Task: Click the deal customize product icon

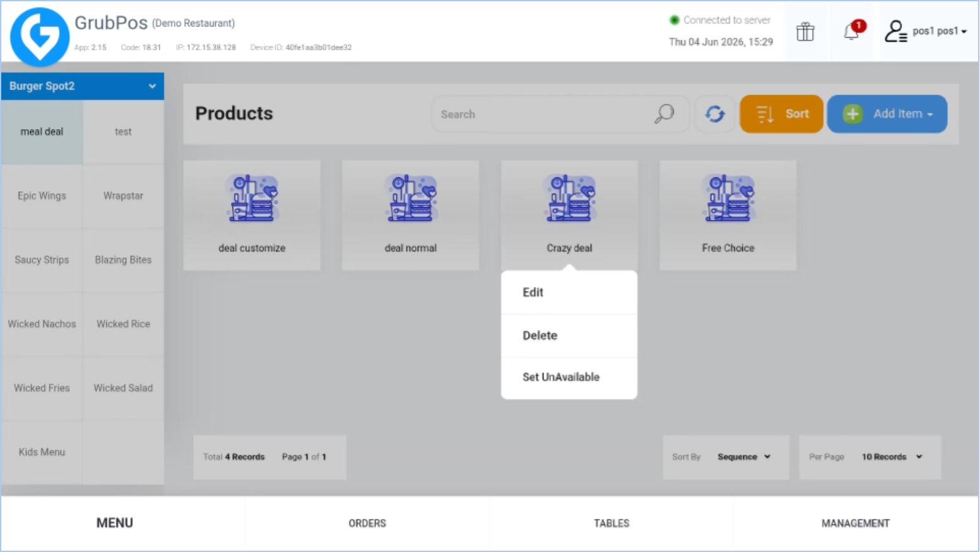Action: (252, 198)
